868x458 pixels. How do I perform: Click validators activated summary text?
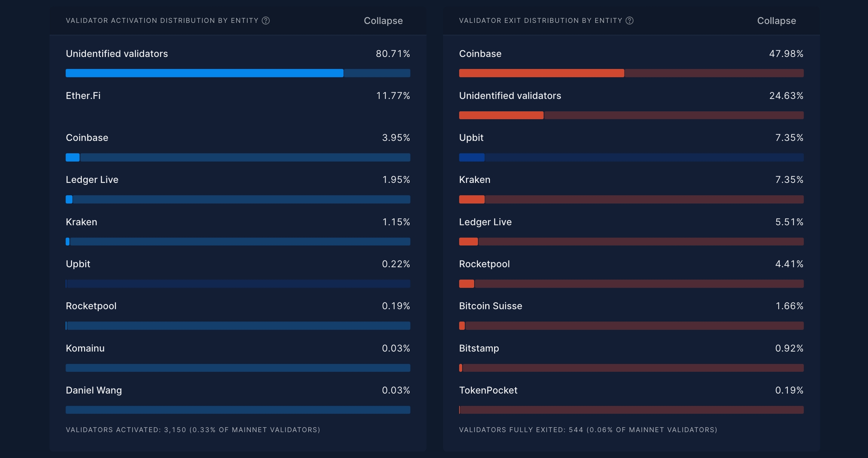pos(193,430)
